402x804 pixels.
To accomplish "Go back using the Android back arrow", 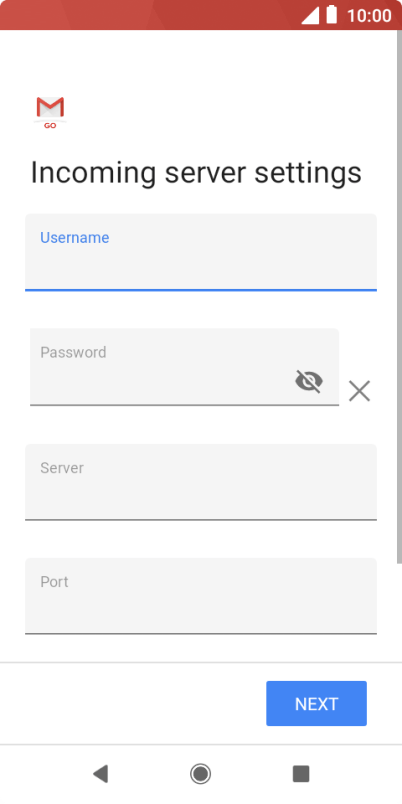I will pyautogui.click(x=100, y=773).
